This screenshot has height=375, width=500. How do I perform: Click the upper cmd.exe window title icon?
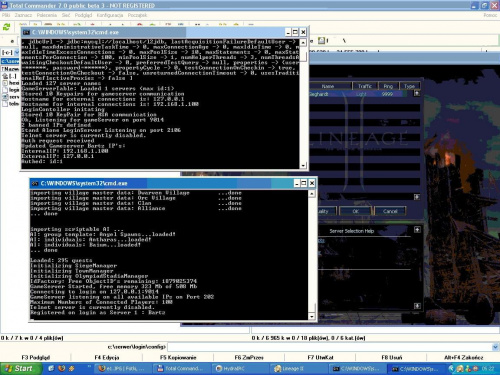click(26, 32)
